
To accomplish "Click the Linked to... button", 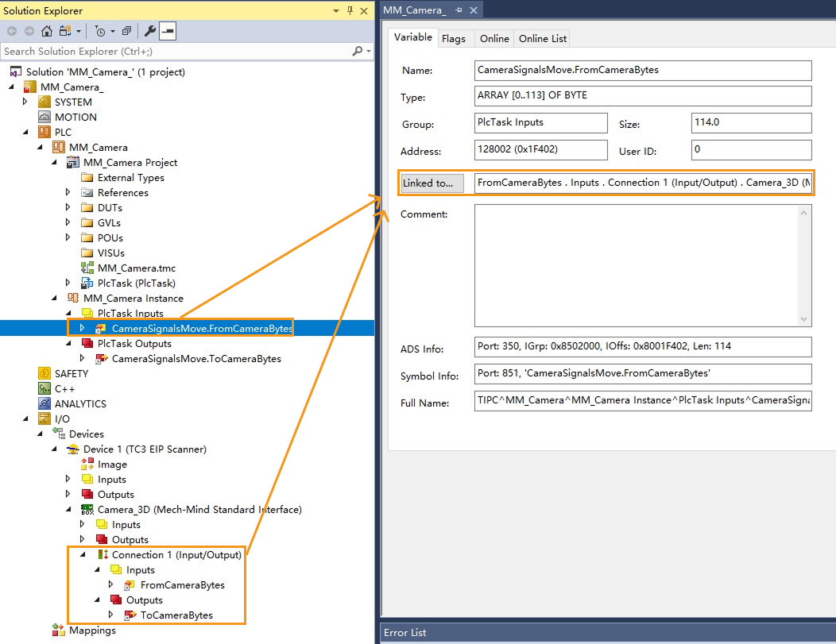I will click(432, 183).
